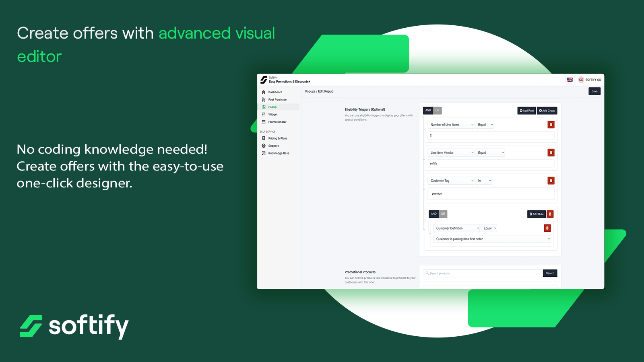
Task: Focus the Search products input field
Action: pyautogui.click(x=483, y=273)
